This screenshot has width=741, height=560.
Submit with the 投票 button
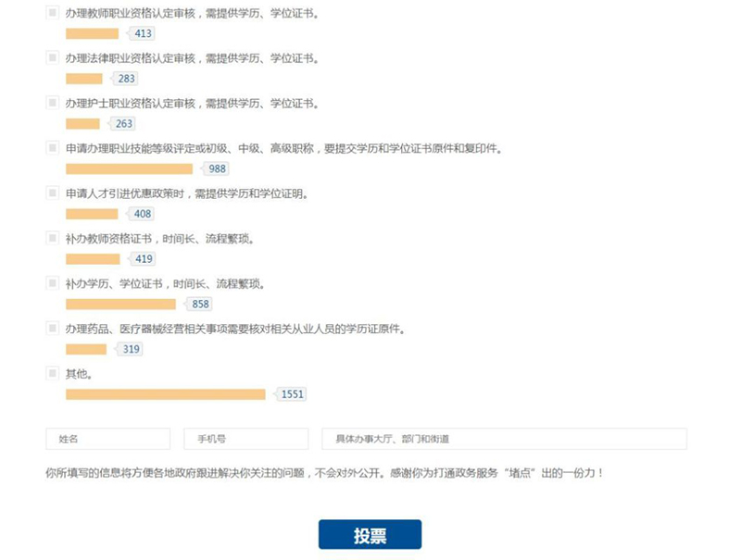click(370, 534)
